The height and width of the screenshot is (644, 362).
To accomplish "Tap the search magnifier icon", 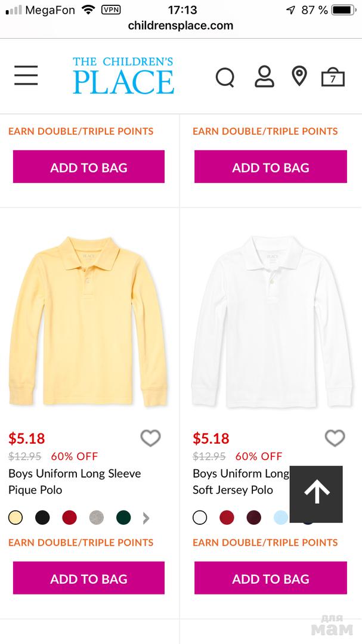I will (225, 77).
